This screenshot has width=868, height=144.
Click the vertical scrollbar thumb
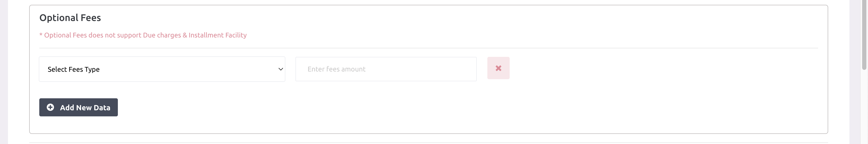click(x=863, y=34)
